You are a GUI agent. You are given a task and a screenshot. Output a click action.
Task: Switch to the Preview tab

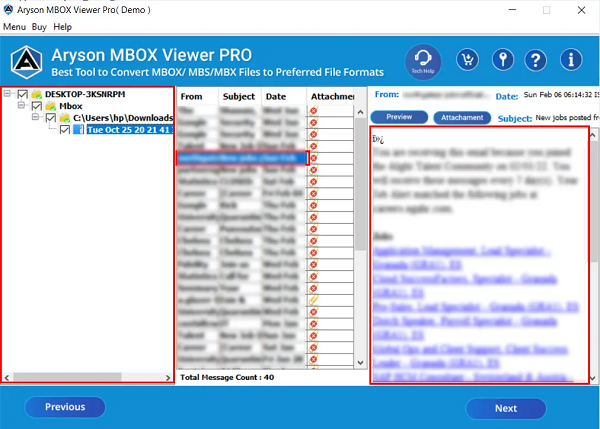399,117
